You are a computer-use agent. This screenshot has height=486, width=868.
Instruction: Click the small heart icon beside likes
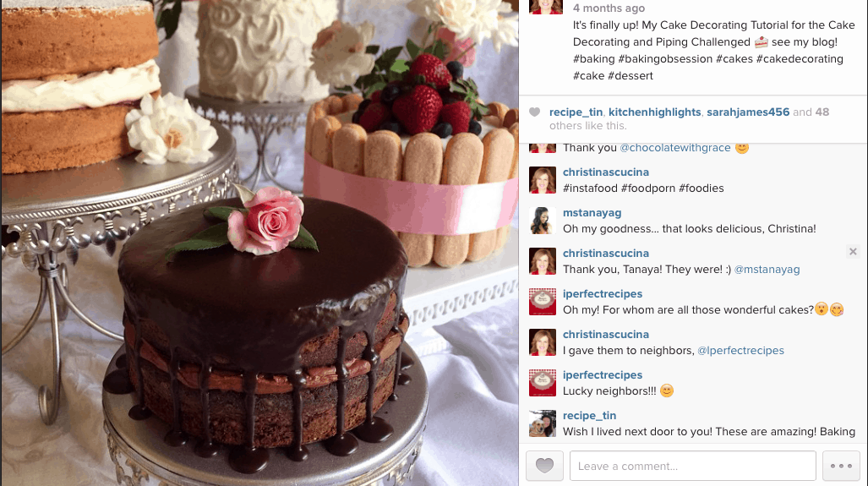(534, 112)
